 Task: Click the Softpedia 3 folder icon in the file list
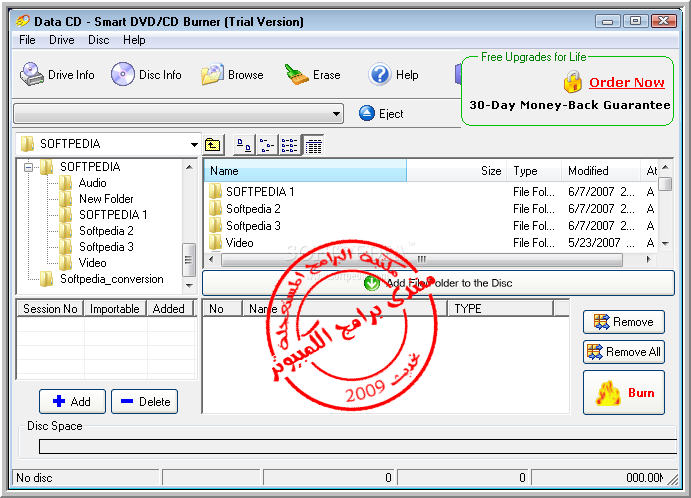click(x=215, y=226)
